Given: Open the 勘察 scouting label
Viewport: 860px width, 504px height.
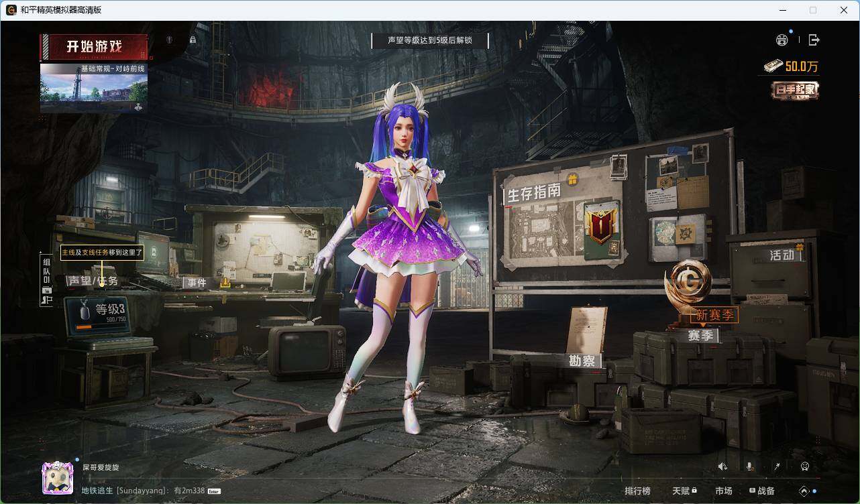Looking at the screenshot, I should tap(582, 361).
